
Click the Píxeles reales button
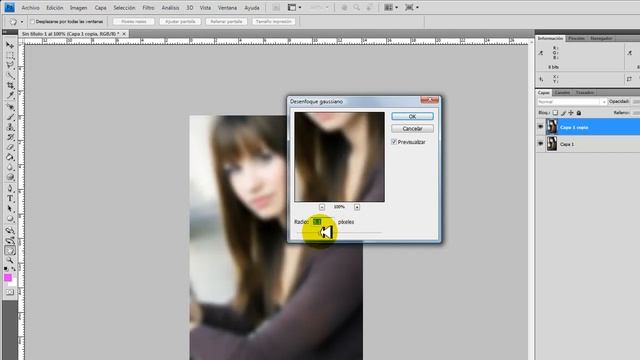click(x=134, y=22)
